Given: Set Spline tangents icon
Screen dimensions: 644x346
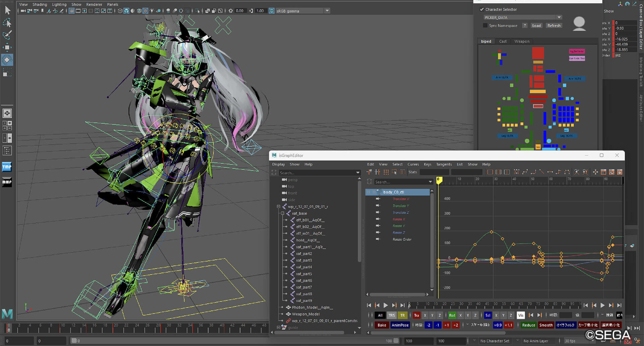Looking at the screenshot, I should click(525, 172).
